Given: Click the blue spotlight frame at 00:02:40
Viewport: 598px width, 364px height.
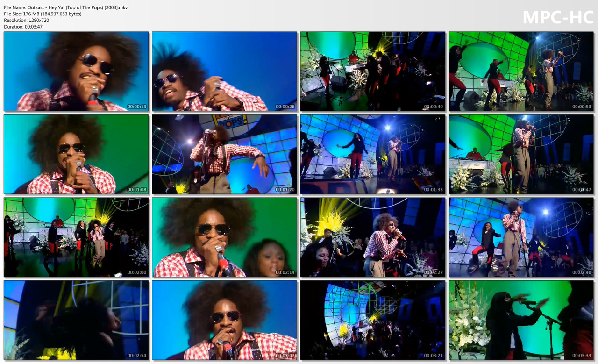Looking at the screenshot, I should 520,237.
